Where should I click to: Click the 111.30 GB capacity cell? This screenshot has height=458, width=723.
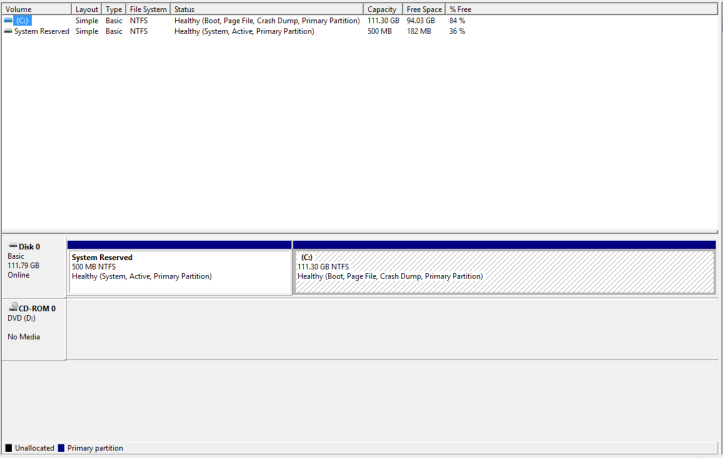coord(383,20)
